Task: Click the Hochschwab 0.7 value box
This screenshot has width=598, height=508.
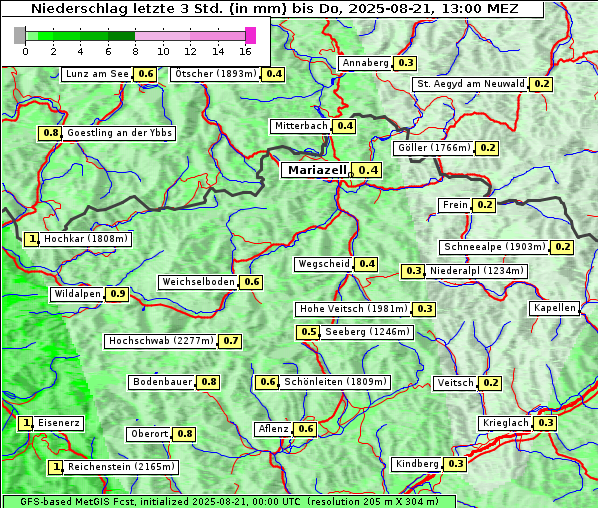Action: point(230,341)
